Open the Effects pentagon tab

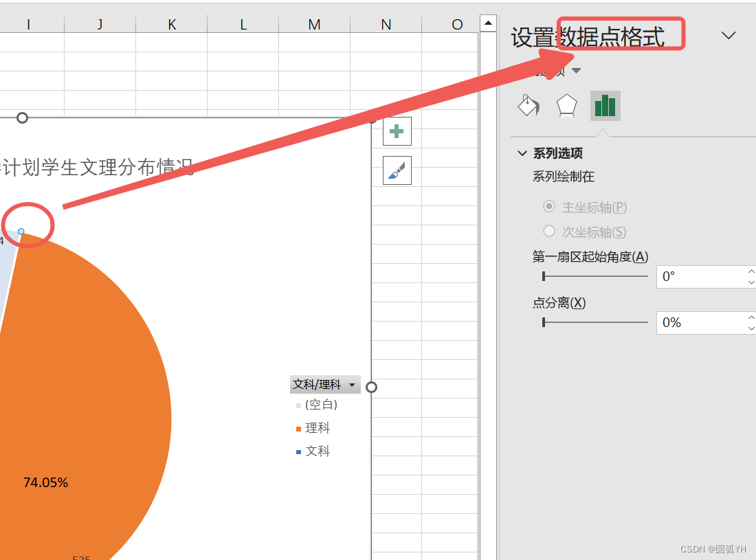(x=566, y=105)
